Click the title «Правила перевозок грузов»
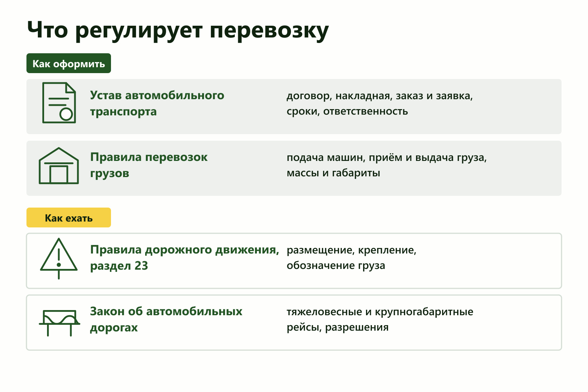The image size is (588, 392). pos(149,165)
